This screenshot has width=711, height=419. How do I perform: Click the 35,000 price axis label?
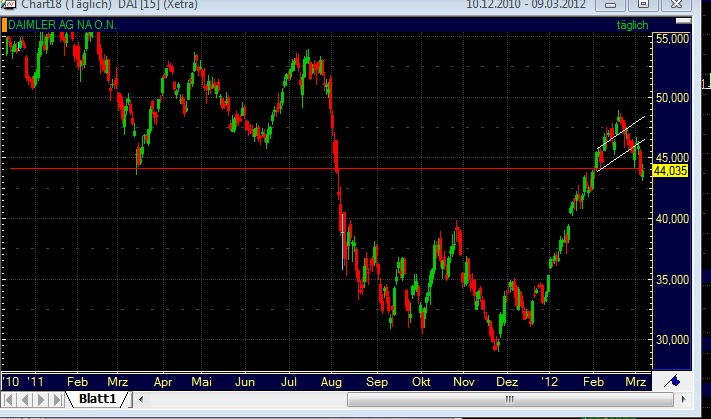pyautogui.click(x=672, y=279)
